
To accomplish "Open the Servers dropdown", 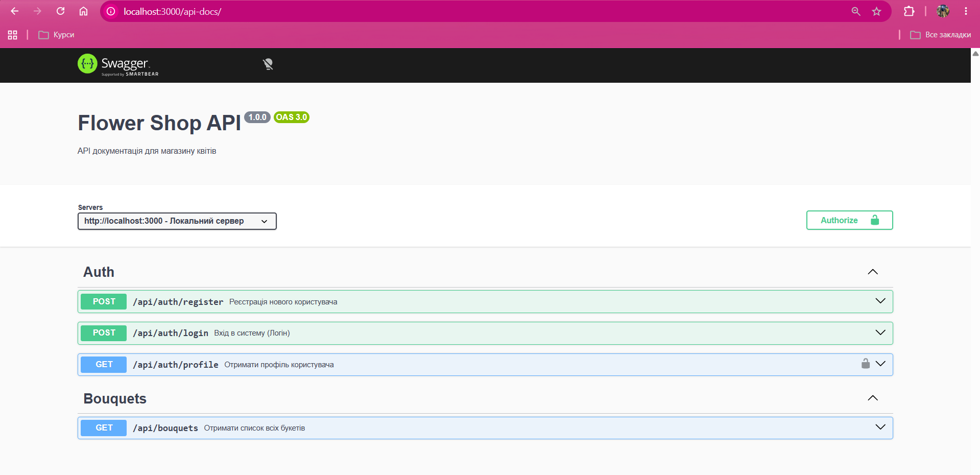I will point(177,221).
